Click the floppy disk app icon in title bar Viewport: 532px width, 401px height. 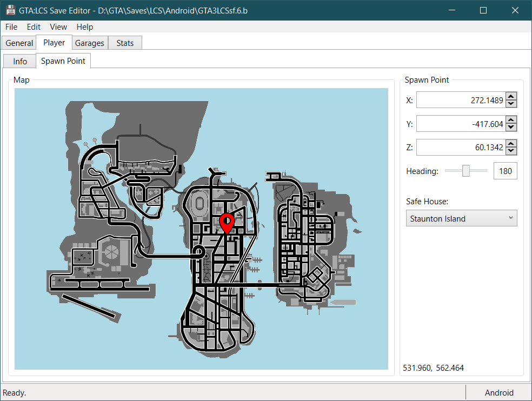(x=10, y=10)
